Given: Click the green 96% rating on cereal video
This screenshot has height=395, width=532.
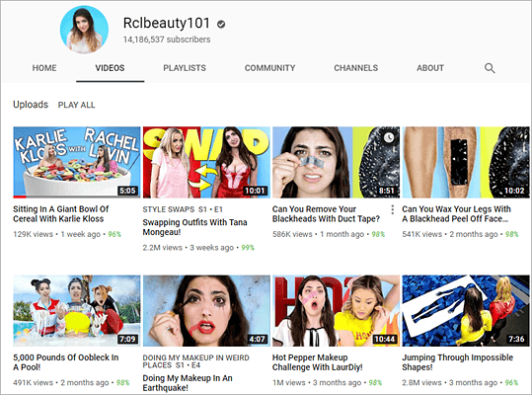Looking at the screenshot, I should tap(114, 234).
